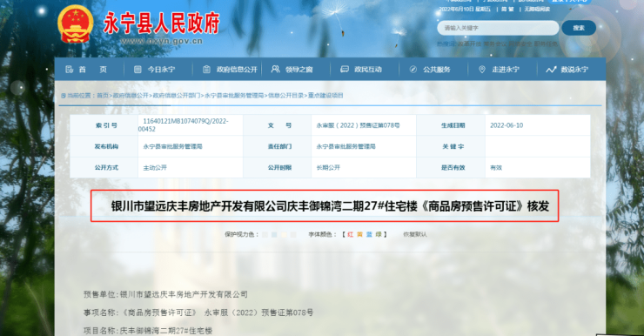
Task: Click the line 预售单位:银川市望远庆丰房地产开发有限公司
Action: (x=165, y=294)
